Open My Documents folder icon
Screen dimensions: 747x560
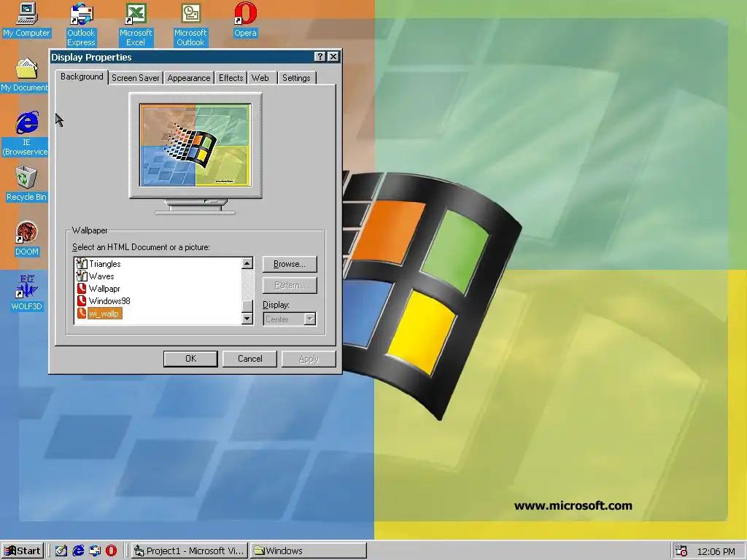pos(25,75)
